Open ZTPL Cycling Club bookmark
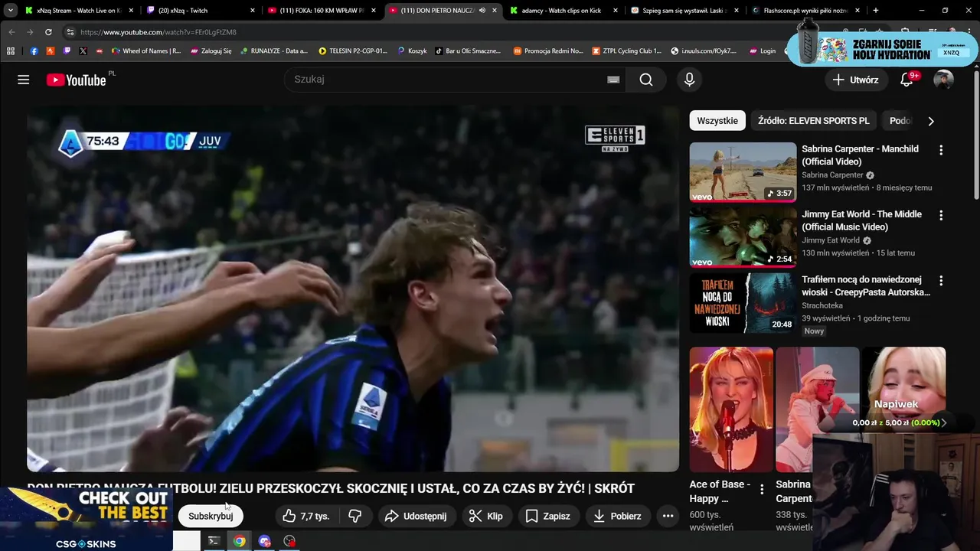The height and width of the screenshot is (551, 980). 627,51
